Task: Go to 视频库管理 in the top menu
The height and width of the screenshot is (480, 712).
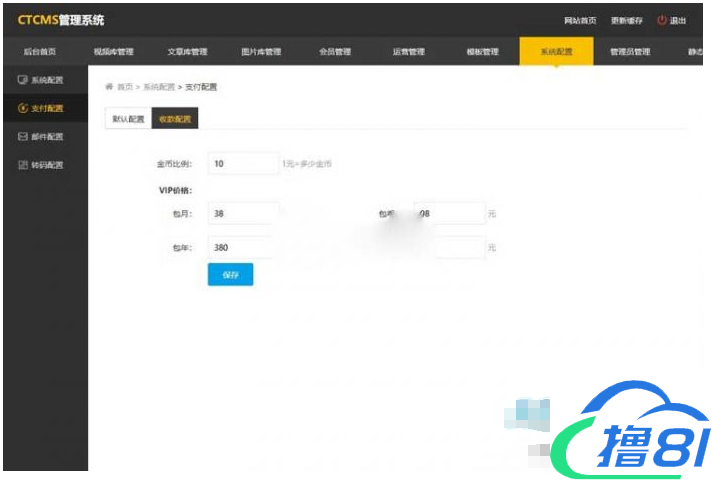Action: (113, 52)
